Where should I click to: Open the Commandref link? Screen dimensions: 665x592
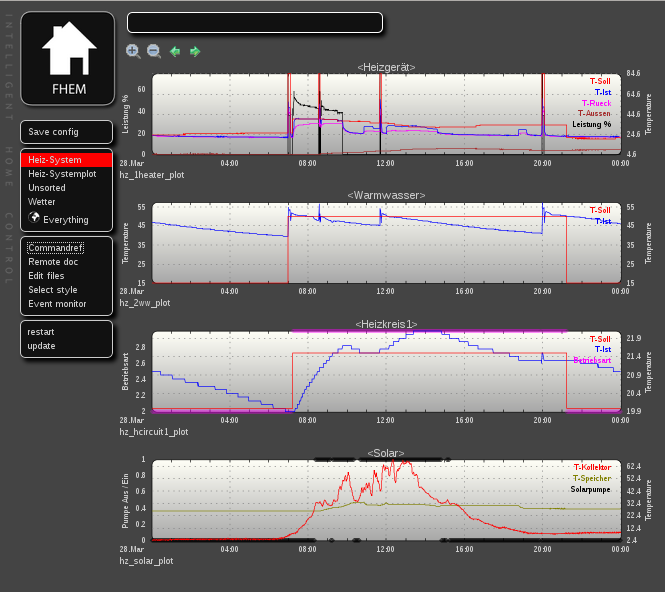(x=56, y=247)
